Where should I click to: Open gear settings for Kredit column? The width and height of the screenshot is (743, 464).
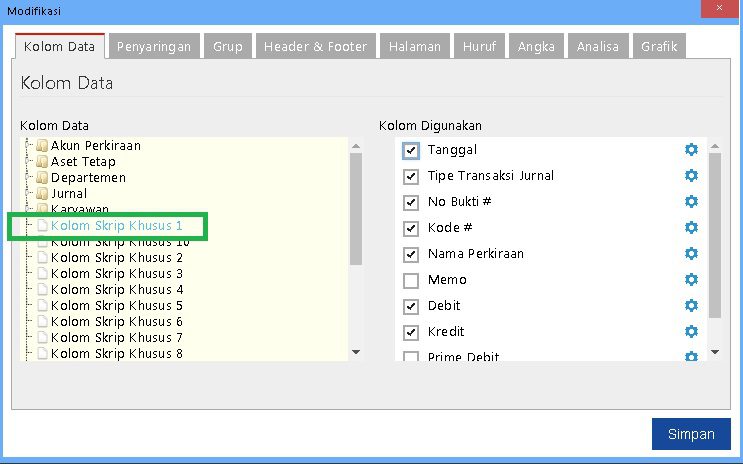[x=691, y=332]
